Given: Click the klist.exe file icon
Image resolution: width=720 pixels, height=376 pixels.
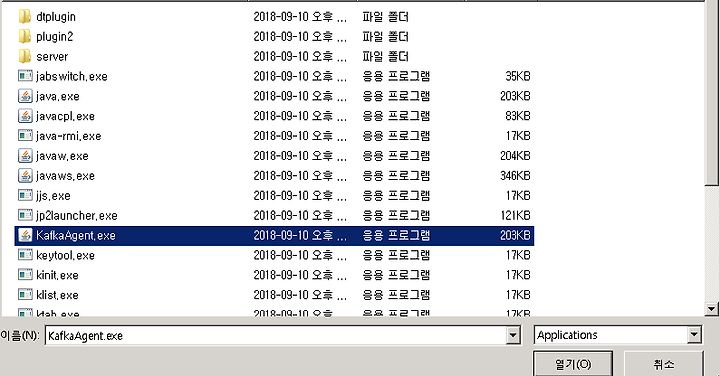Looking at the screenshot, I should (25, 295).
